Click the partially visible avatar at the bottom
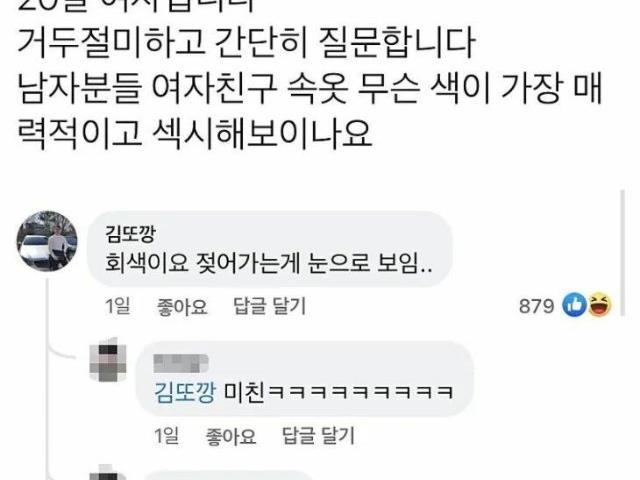The image size is (640, 480). point(108,472)
